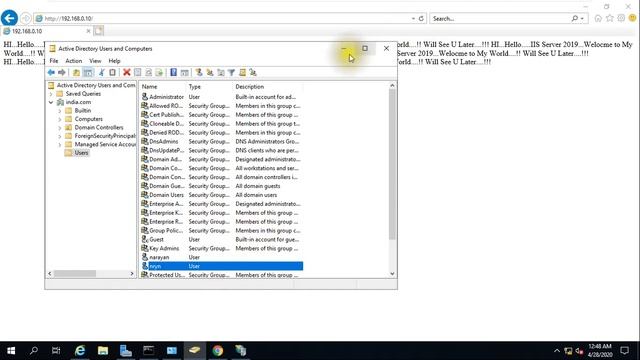Click the red X Delete icon
640x360 pixels.
(127, 73)
